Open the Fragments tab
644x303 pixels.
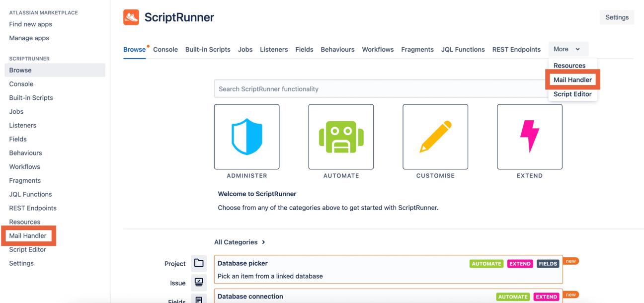417,49
